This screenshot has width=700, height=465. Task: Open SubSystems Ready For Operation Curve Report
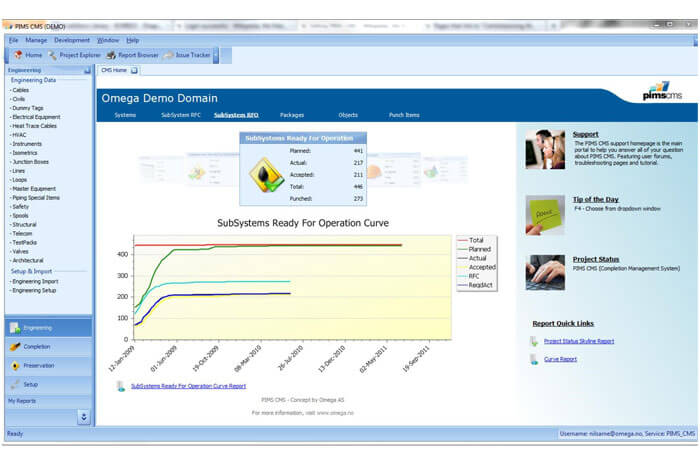(188, 386)
